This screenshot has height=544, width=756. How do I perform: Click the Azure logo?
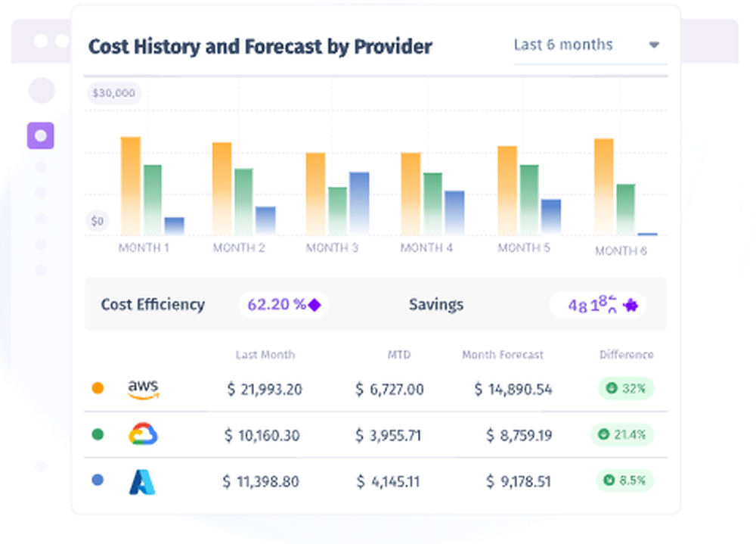[142, 481]
